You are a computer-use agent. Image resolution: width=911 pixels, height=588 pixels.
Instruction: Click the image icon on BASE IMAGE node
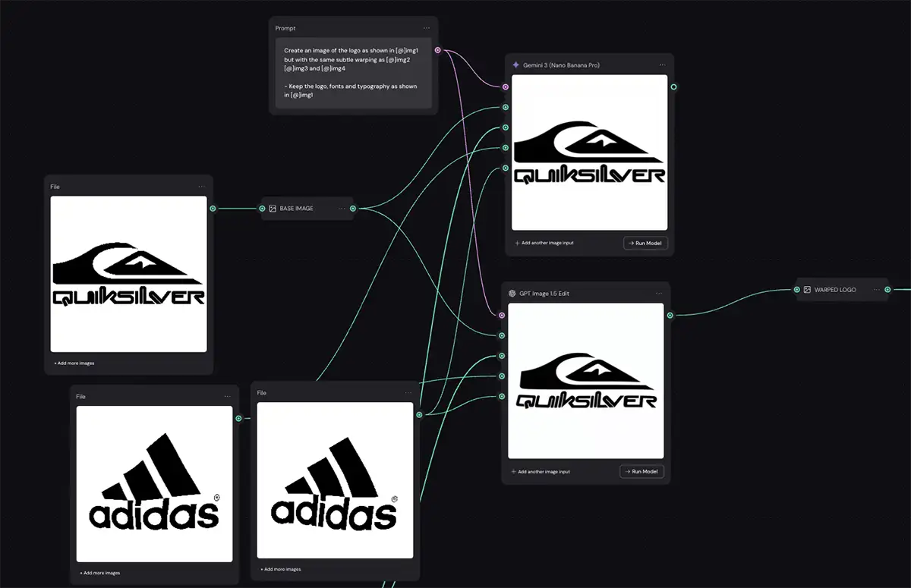click(273, 208)
